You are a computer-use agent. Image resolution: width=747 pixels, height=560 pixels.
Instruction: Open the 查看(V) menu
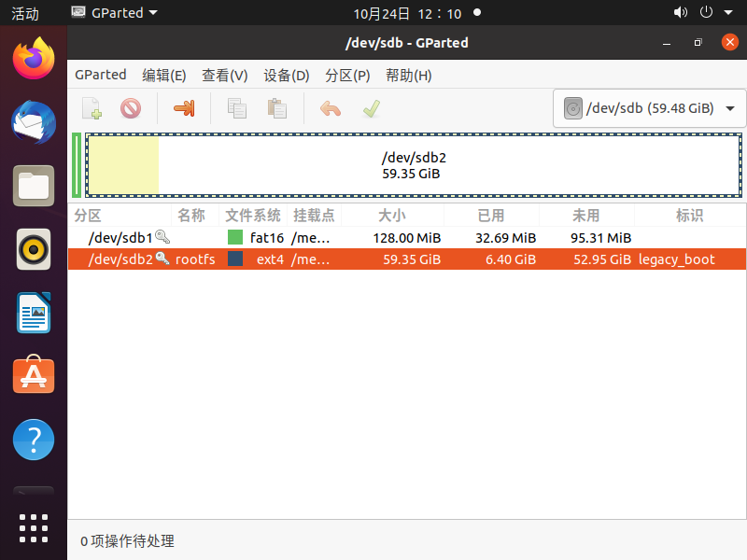point(225,76)
